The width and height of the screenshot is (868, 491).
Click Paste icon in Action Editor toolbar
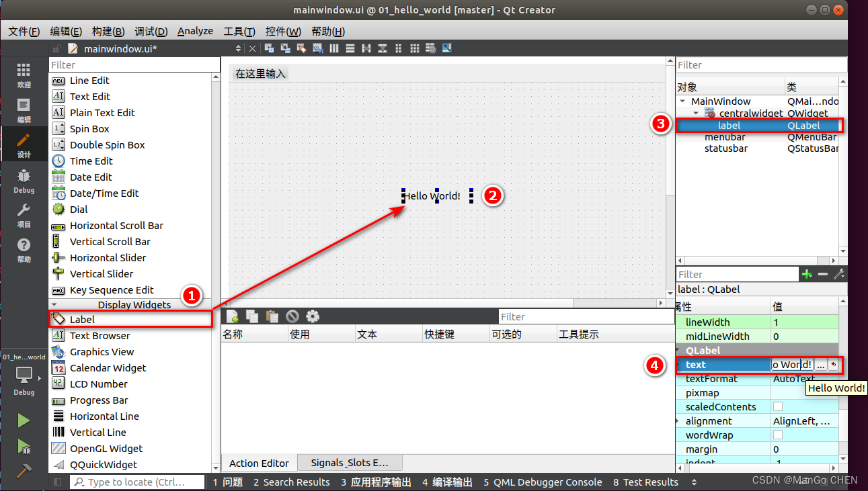(x=272, y=316)
